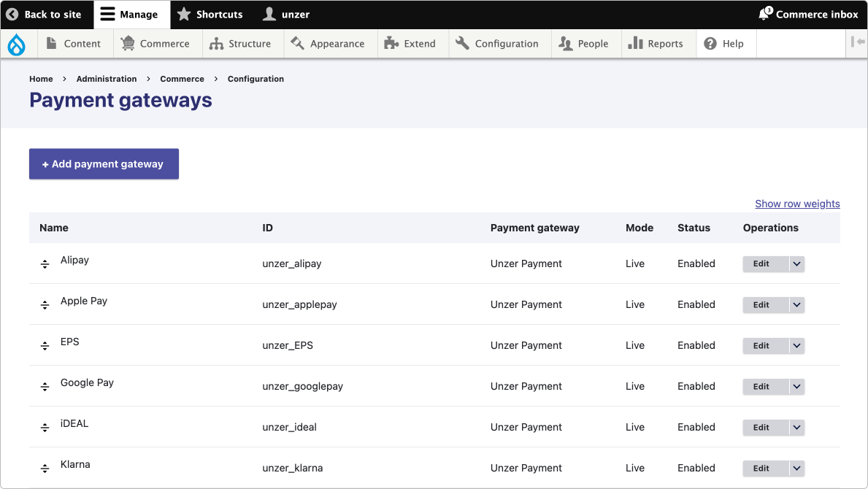
Task: Click the Add payment gateway button
Action: (104, 163)
